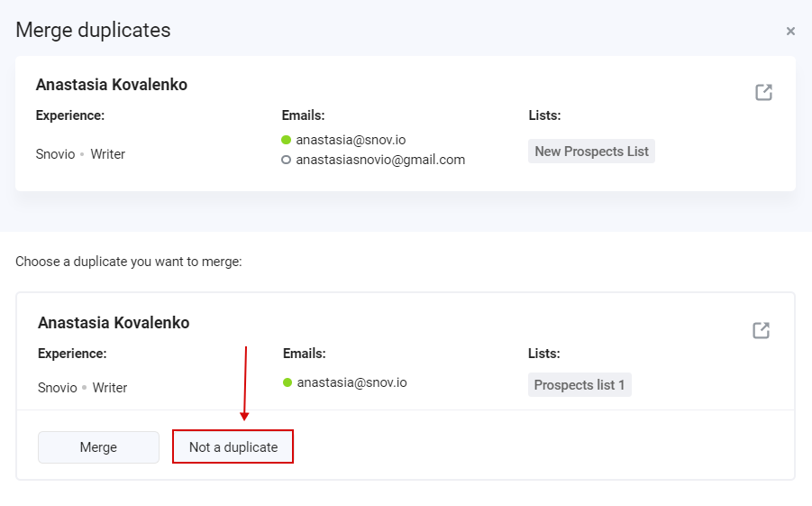Click the green status dot for anastasia@snov.io in top card
812x506 pixels.
[286, 140]
